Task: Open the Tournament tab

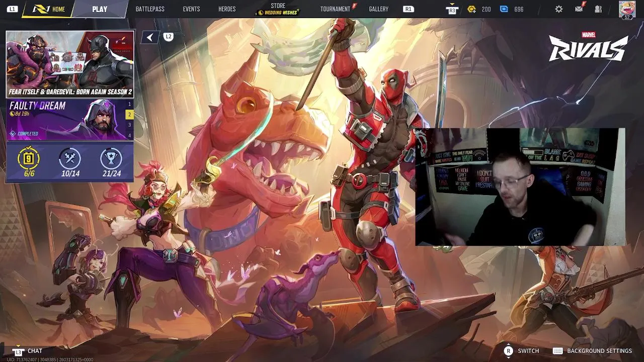Action: [x=337, y=9]
